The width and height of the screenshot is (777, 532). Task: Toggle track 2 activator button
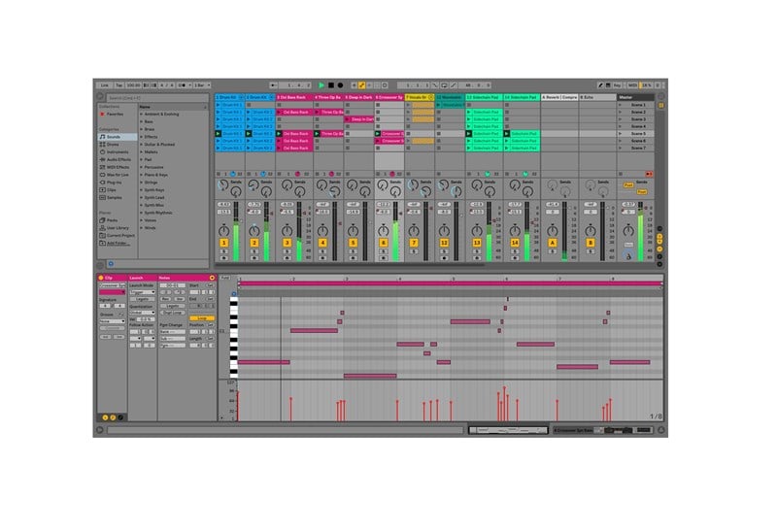point(254,243)
